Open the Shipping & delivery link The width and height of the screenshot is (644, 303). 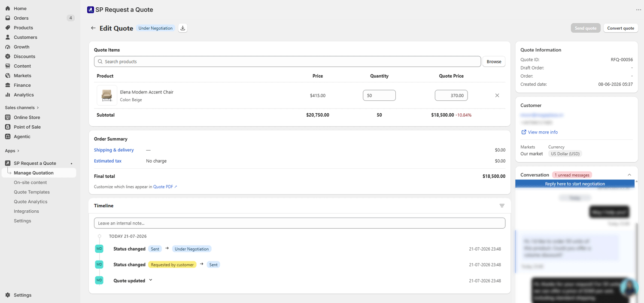click(114, 150)
